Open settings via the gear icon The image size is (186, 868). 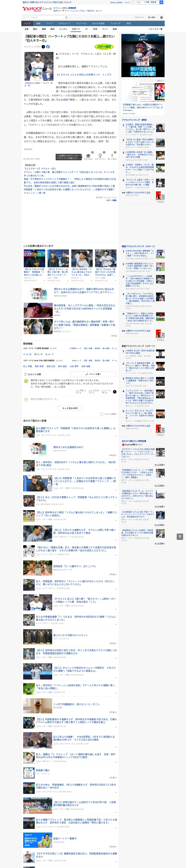click(161, 18)
